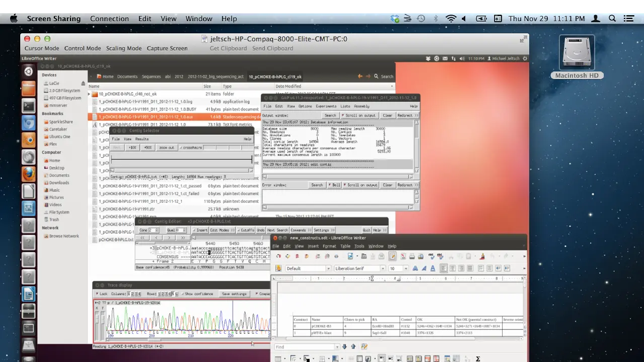Open Experiments menu in GAP window

[326, 106]
